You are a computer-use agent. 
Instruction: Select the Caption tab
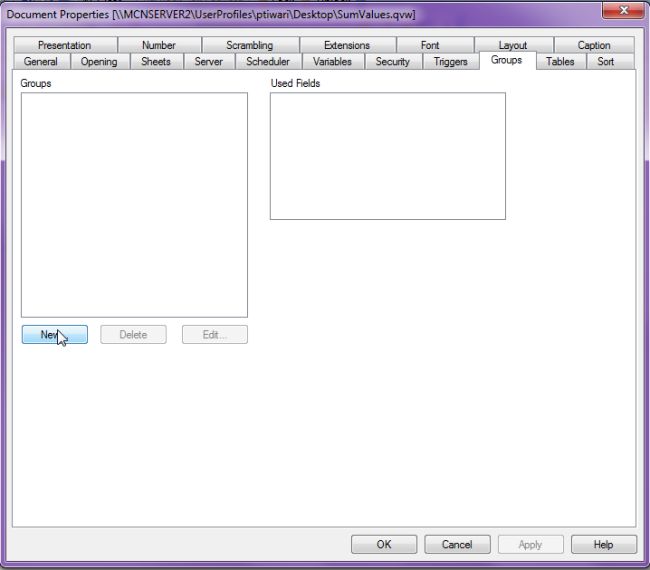coord(594,45)
